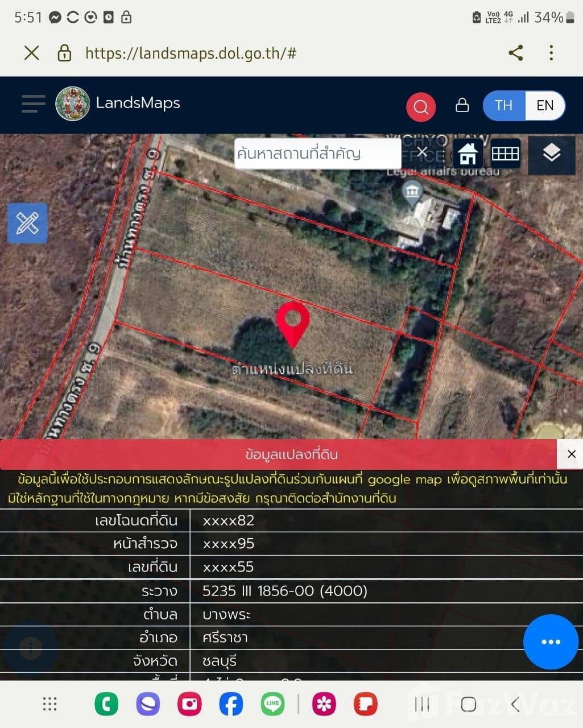
Task: Switch language to TH
Action: click(x=503, y=106)
